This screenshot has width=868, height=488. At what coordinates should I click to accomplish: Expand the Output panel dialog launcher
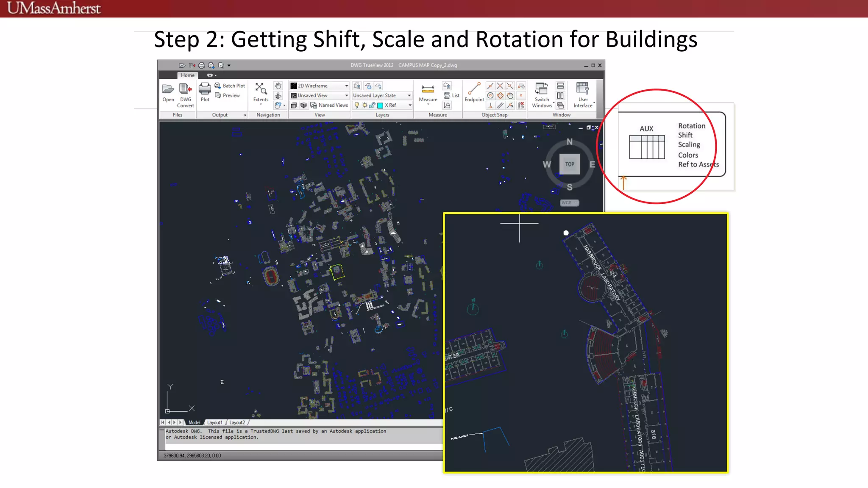coord(245,115)
